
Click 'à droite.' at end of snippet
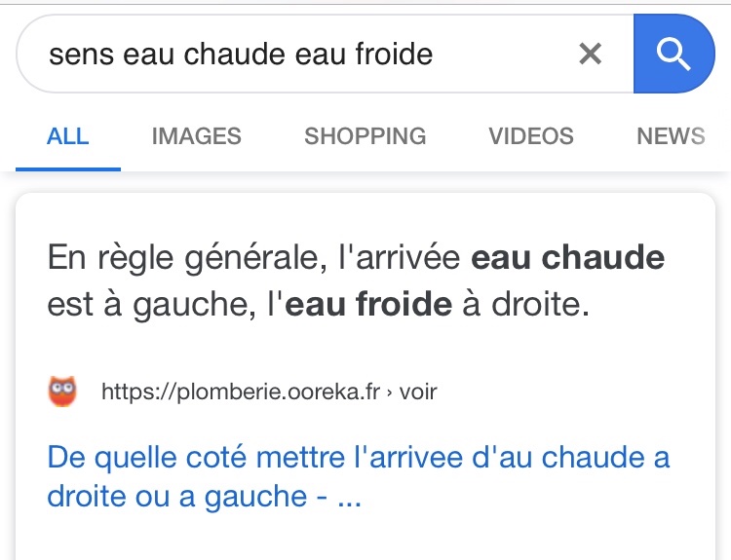526,304
